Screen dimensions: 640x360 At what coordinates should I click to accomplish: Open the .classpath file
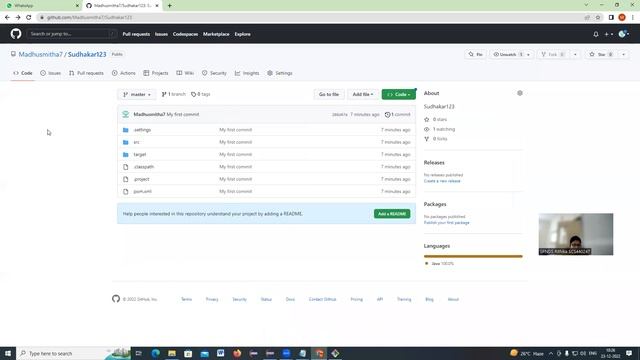point(144,167)
